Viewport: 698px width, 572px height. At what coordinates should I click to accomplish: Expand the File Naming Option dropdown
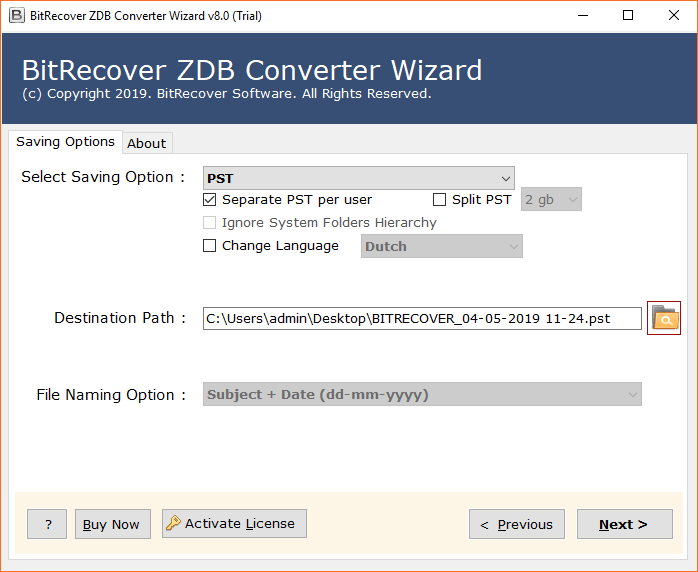click(x=422, y=394)
